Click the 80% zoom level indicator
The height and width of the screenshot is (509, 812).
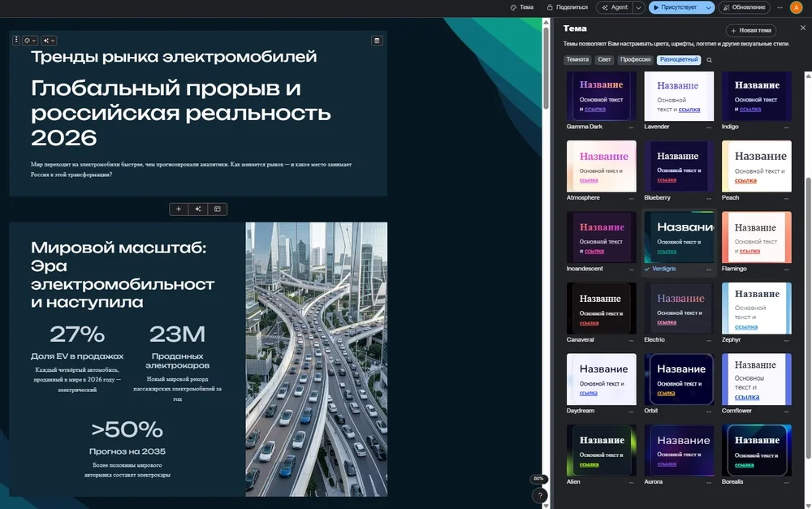pyautogui.click(x=538, y=478)
